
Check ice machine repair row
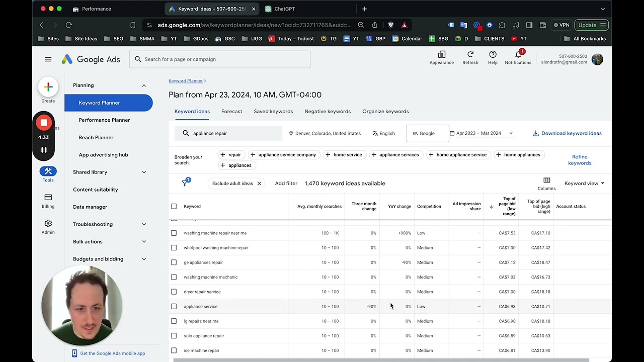click(174, 350)
